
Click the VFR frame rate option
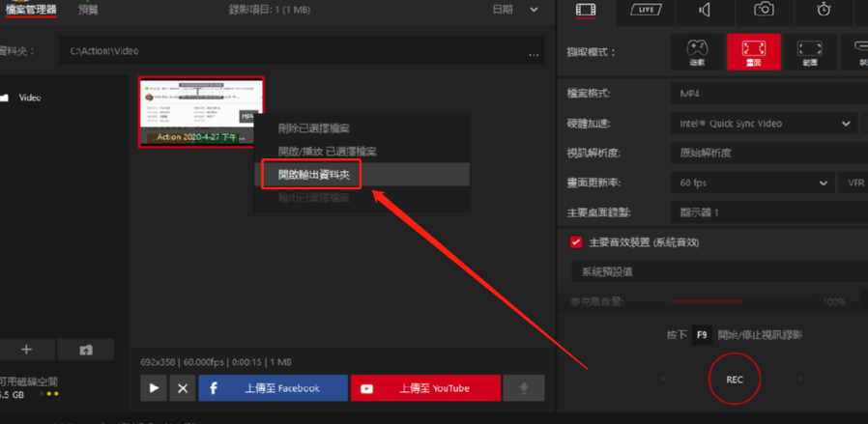[853, 183]
